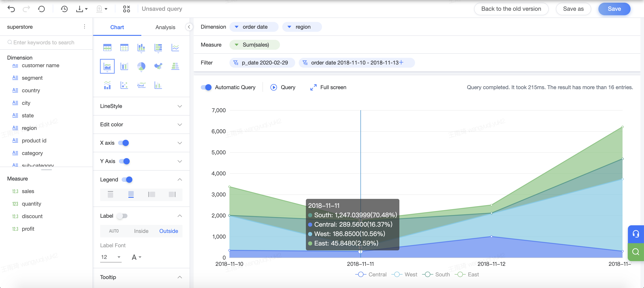Open superstore dataset more options menu

[x=85, y=27]
